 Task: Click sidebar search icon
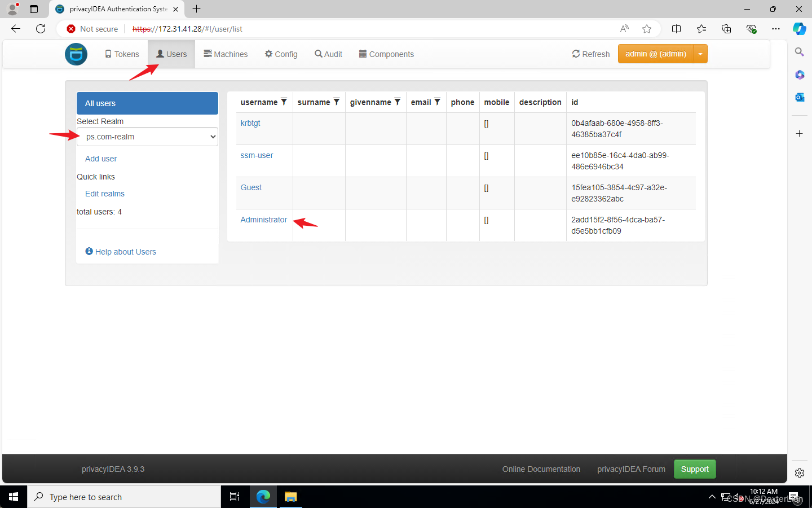(800, 52)
